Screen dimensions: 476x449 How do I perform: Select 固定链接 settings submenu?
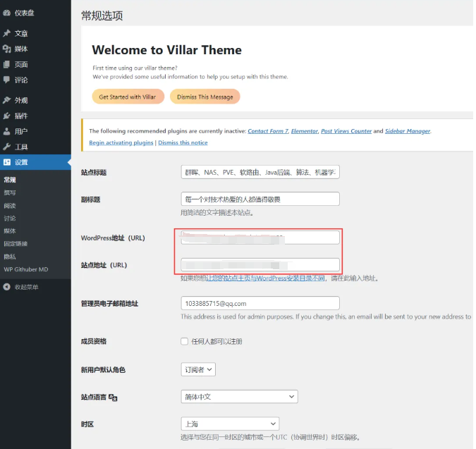tap(16, 244)
